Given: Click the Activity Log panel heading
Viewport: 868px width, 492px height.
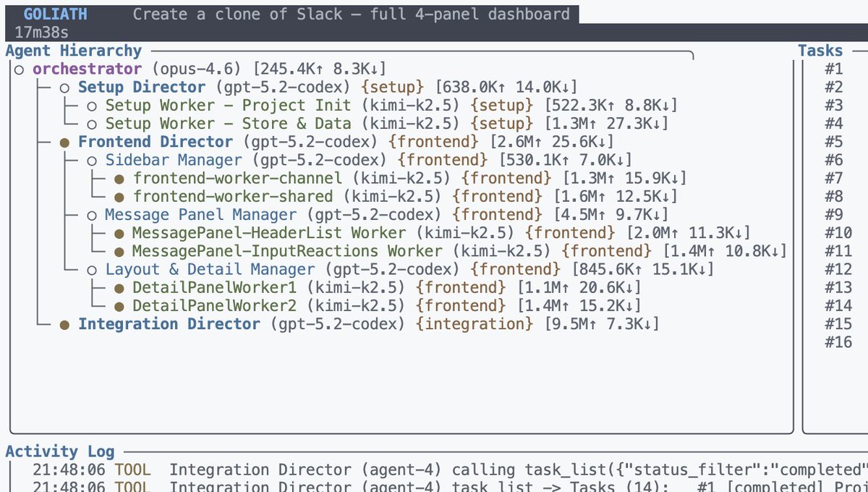Looking at the screenshot, I should (60, 451).
